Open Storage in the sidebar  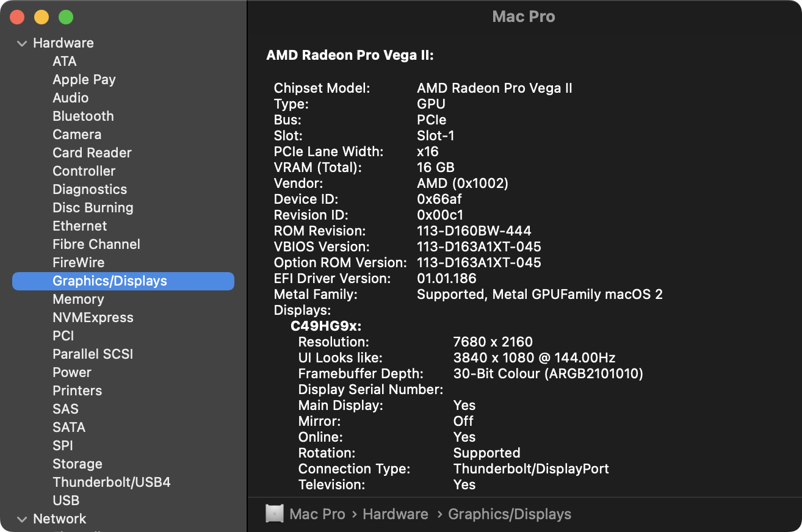78,464
